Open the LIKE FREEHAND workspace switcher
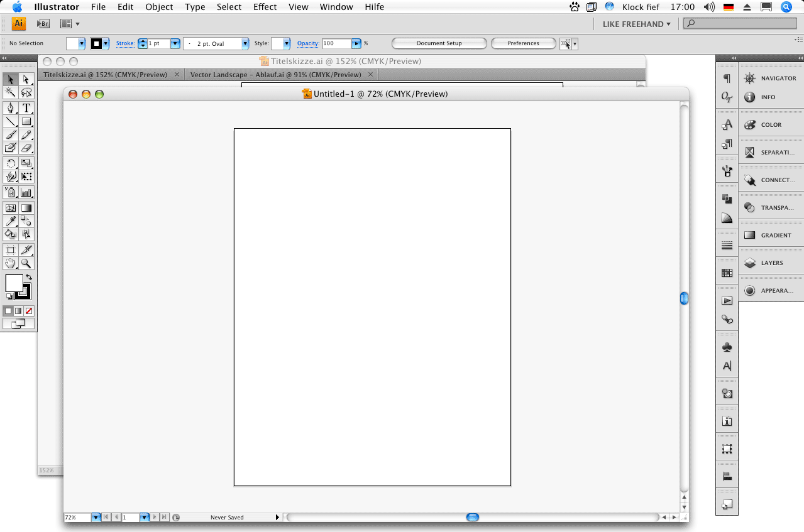 click(636, 24)
